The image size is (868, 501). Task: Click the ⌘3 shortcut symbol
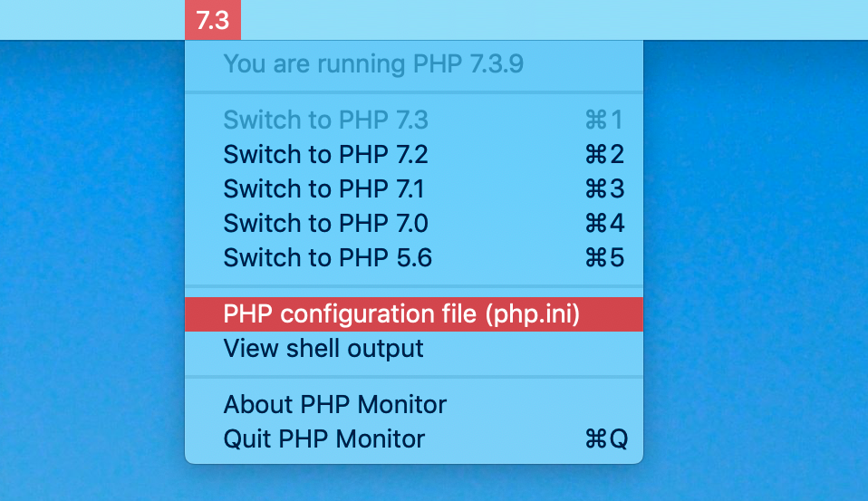click(604, 188)
